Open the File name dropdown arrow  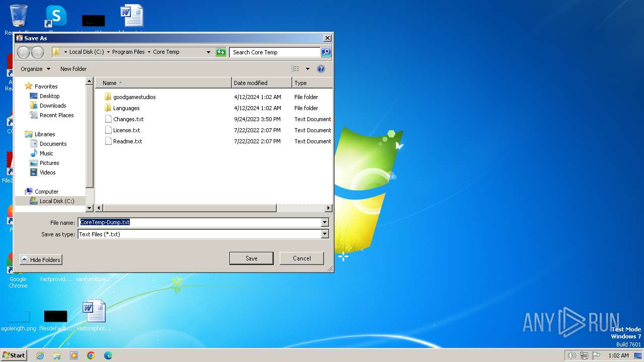click(325, 222)
